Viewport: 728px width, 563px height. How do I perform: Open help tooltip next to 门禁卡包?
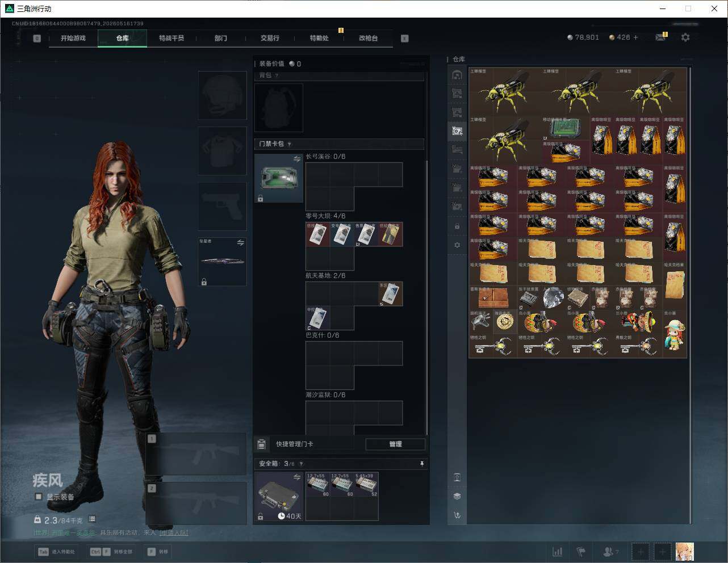point(289,144)
